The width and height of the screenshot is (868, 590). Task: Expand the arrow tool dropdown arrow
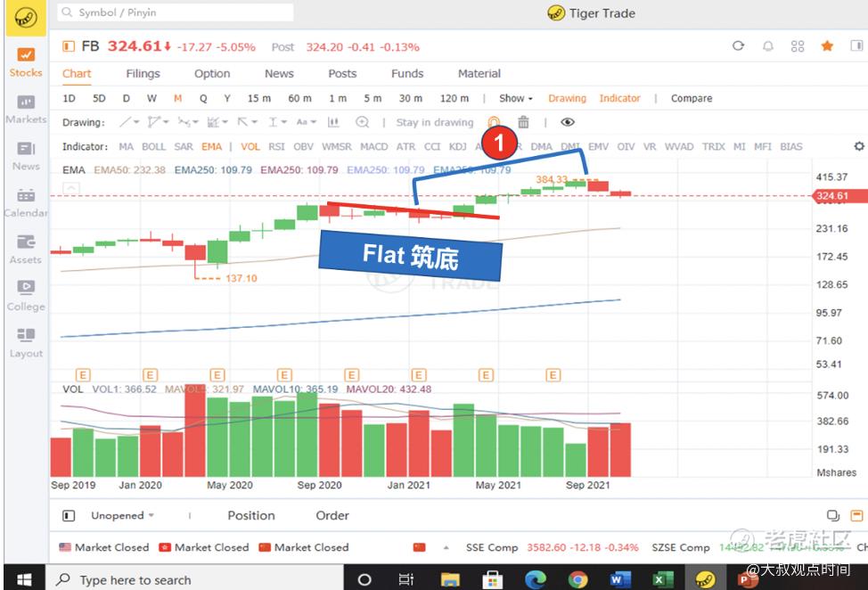click(x=254, y=122)
